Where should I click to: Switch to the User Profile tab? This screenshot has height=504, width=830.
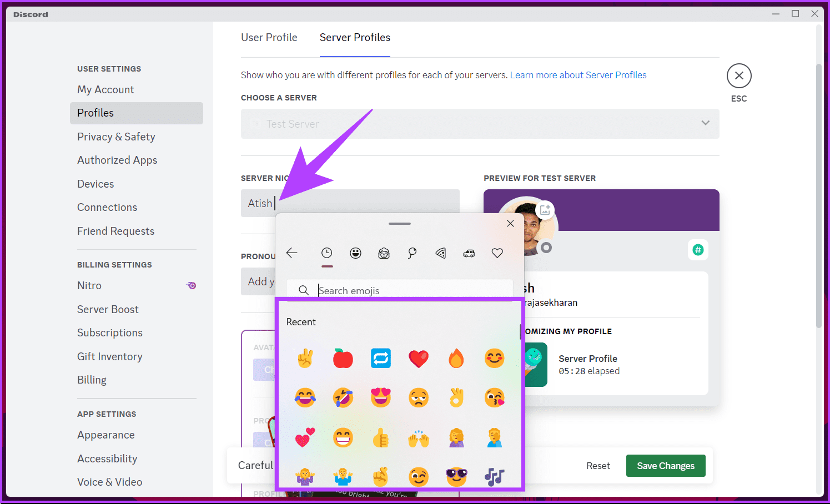[x=269, y=37]
